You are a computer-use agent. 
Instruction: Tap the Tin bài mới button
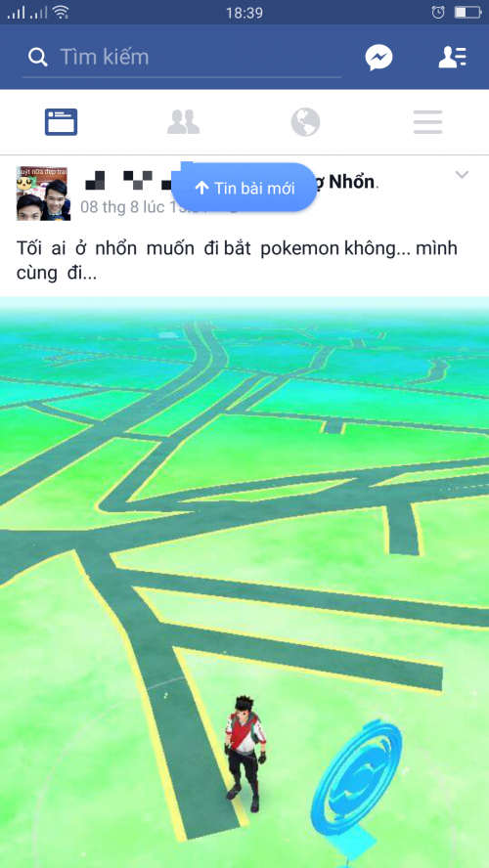[x=244, y=188]
